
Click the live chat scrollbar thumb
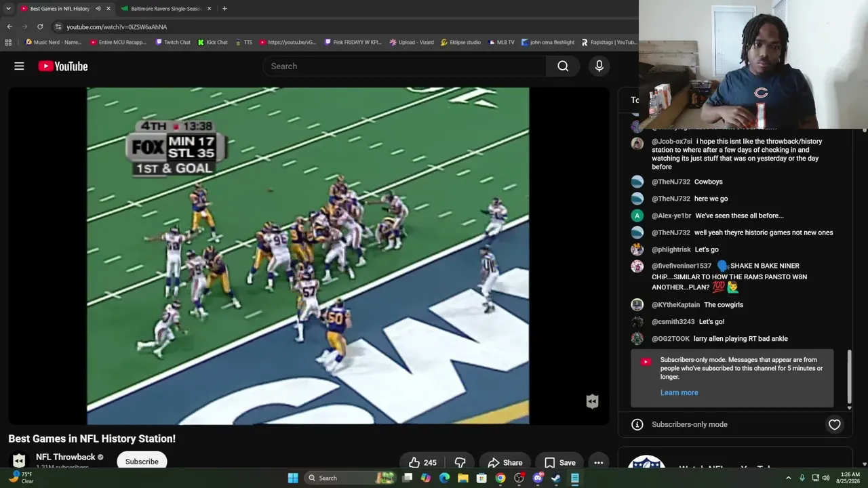[849, 376]
